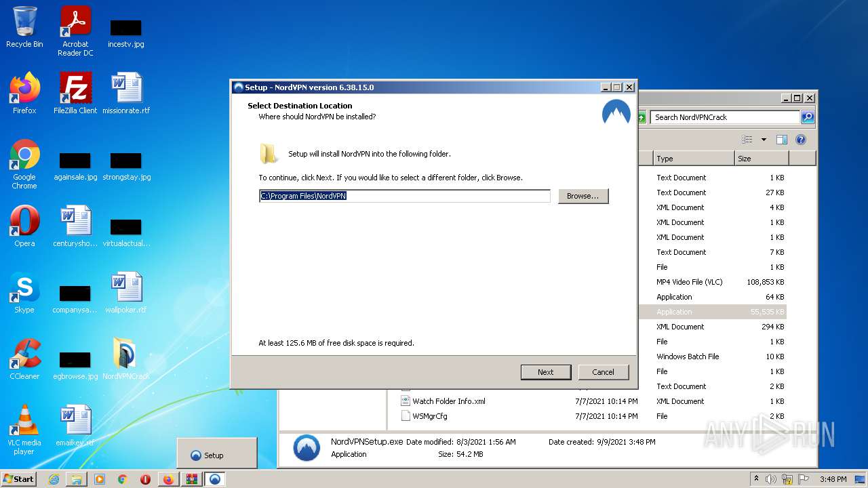This screenshot has width=868, height=488.
Task: Click Windows Explorer folder icon in the taskbar
Action: point(77,479)
